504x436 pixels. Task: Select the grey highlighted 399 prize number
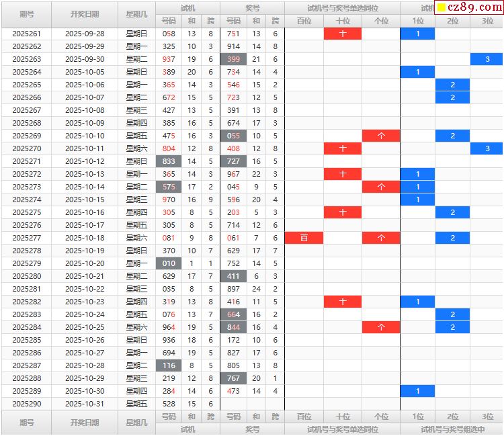coord(233,59)
